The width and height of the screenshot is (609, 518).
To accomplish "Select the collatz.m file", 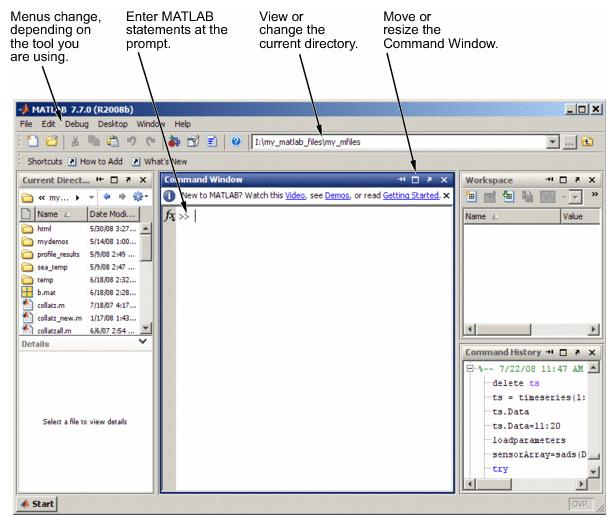I will pos(51,305).
